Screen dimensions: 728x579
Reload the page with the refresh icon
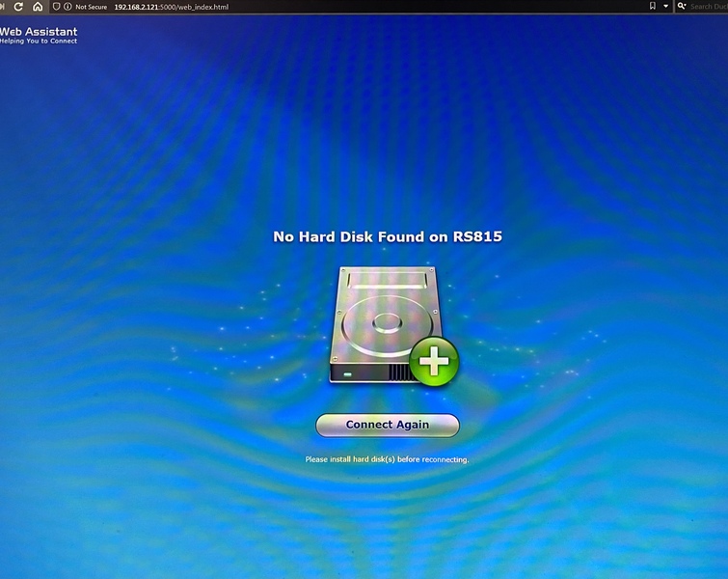(18, 7)
